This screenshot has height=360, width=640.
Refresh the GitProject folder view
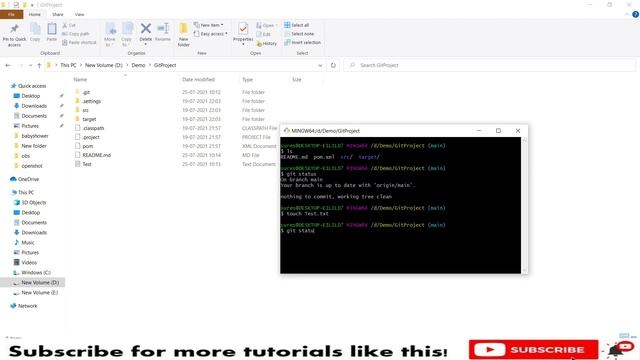[x=333, y=65]
